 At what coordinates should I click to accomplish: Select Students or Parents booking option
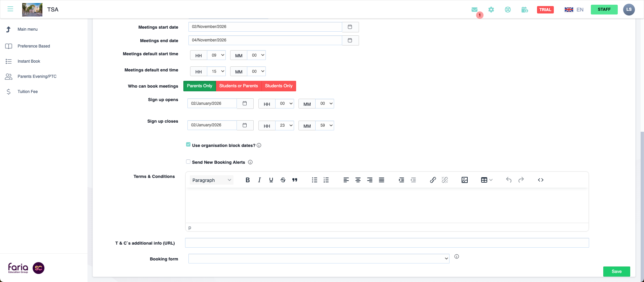(239, 86)
